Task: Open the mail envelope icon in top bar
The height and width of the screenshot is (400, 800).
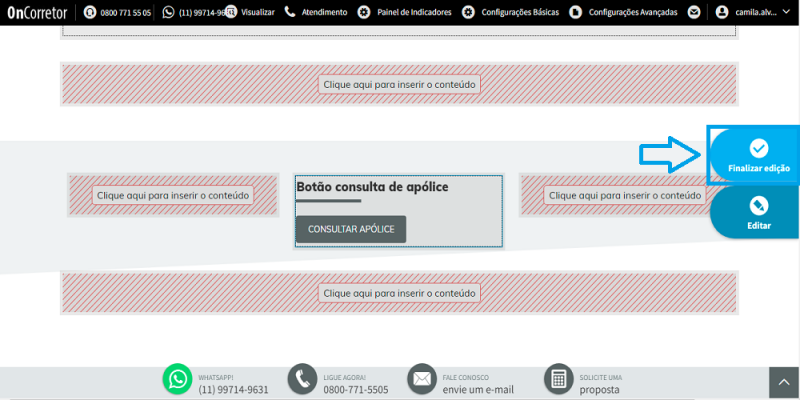Action: point(694,12)
